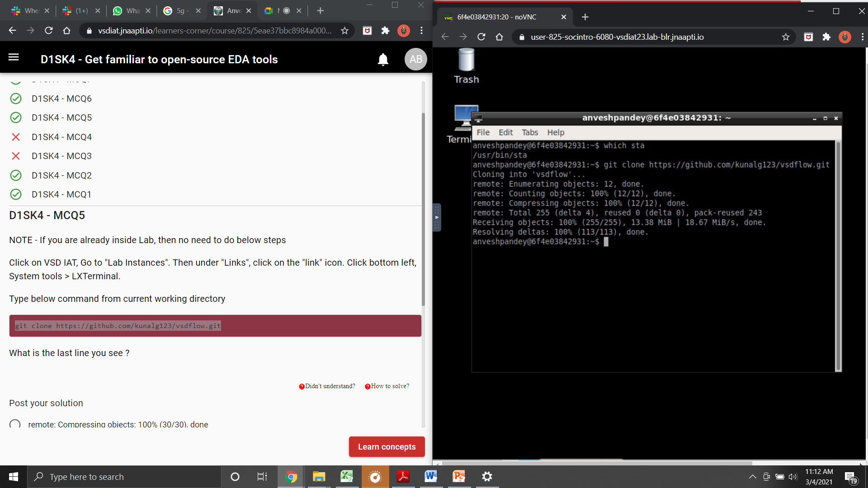The image size is (868, 488).
Task: Click the 'Didn't understand?' link
Action: [327, 386]
